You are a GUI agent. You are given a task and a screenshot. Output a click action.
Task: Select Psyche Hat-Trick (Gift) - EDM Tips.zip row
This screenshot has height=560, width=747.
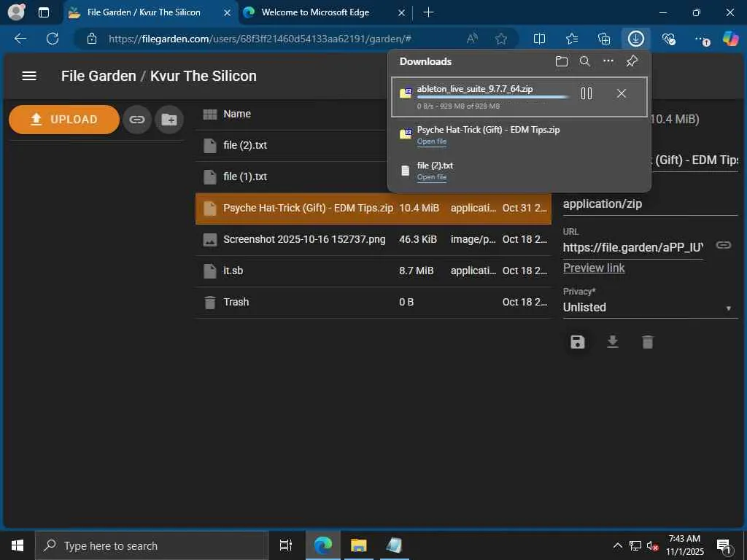(373, 208)
